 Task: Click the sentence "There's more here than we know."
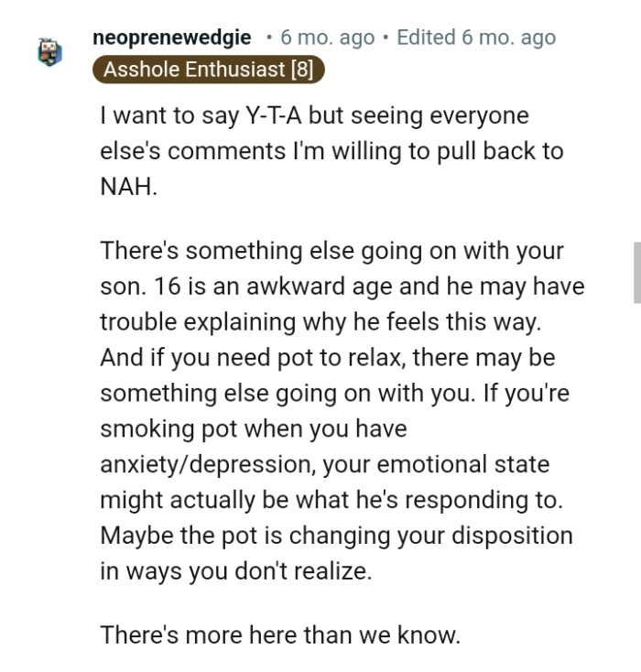tap(279, 634)
